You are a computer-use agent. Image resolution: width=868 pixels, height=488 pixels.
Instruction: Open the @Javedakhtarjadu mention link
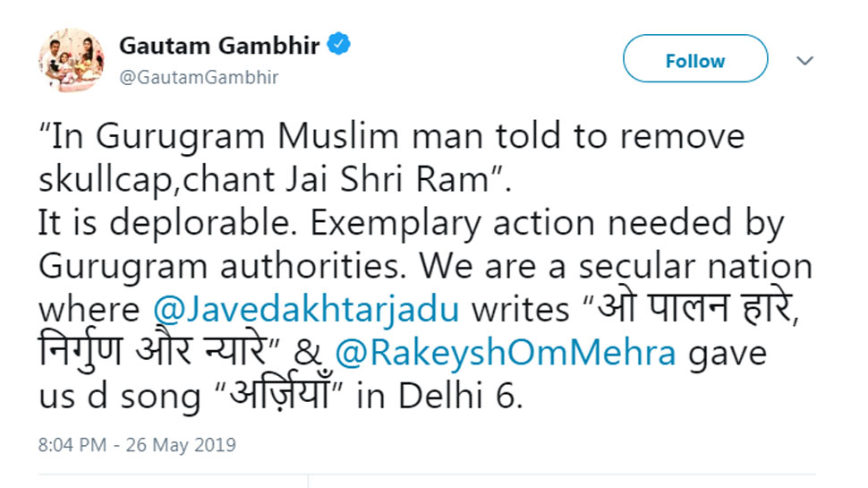[x=306, y=310]
